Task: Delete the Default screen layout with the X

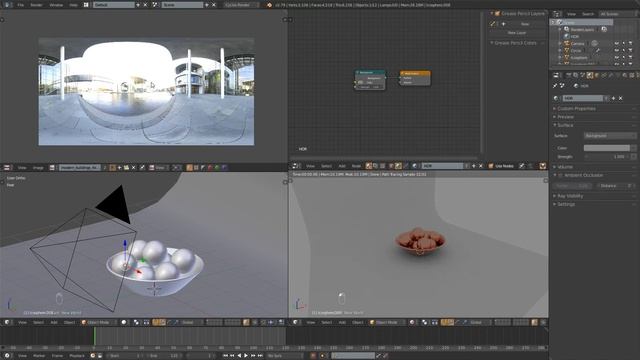Action: coord(145,5)
